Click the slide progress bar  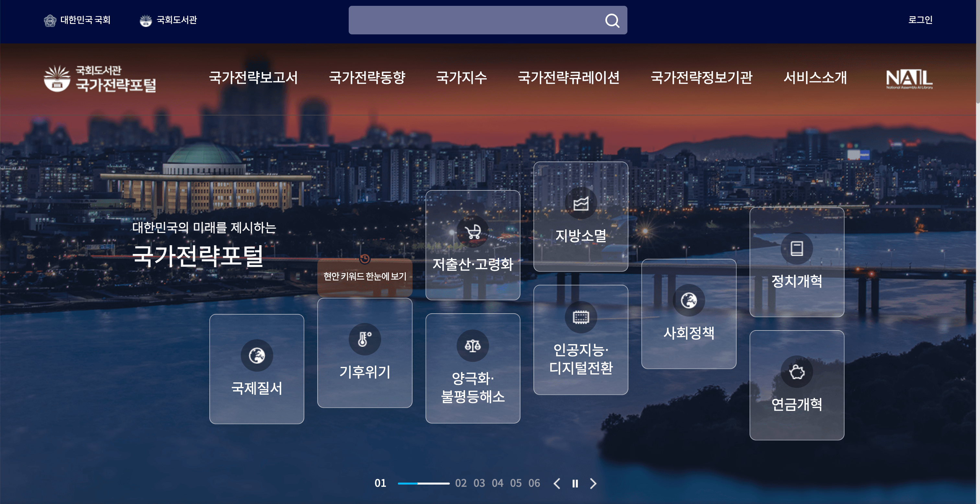tap(424, 484)
